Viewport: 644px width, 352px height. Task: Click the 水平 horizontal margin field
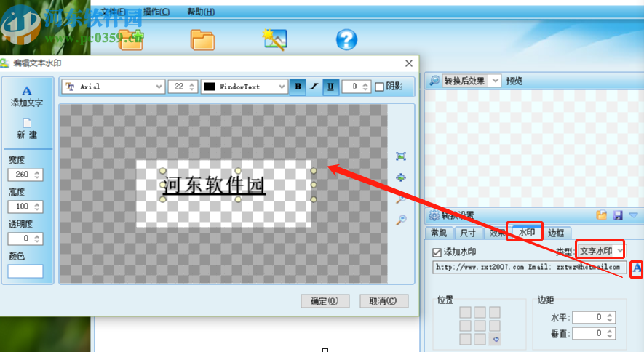click(x=594, y=317)
